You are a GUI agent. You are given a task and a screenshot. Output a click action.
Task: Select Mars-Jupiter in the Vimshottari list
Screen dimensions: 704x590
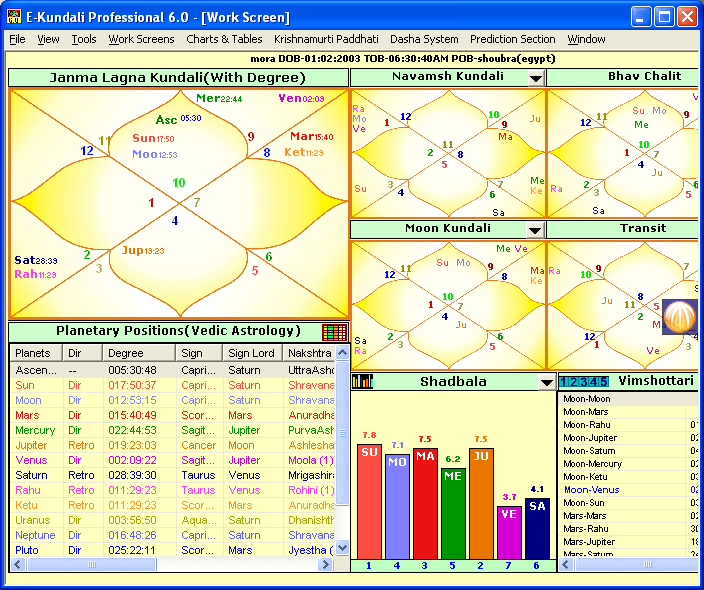[629, 542]
